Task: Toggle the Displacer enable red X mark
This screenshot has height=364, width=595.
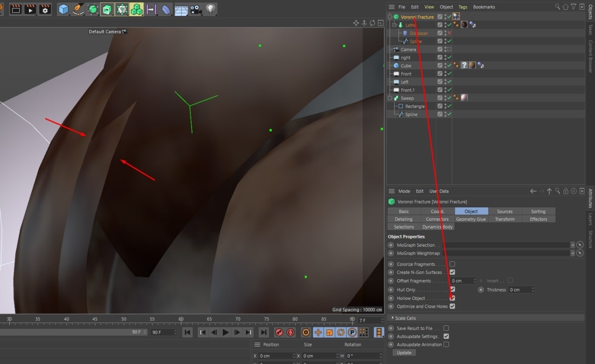Action: pos(449,33)
